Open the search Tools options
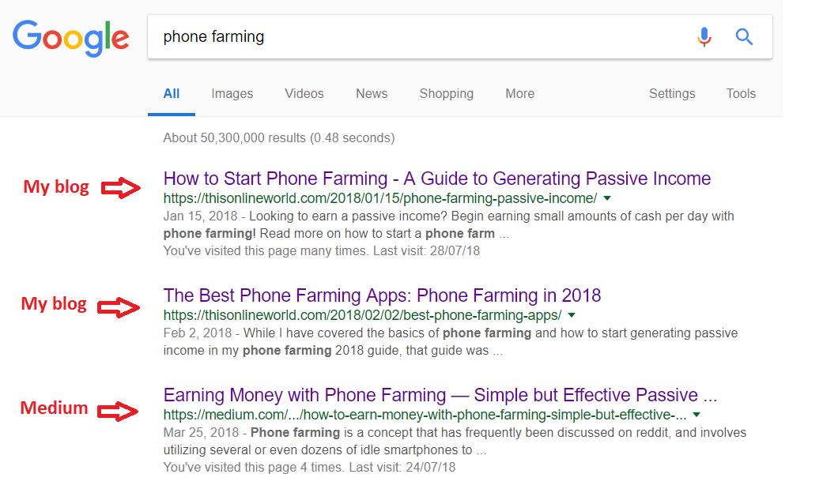This screenshot has height=504, width=823. 741,93
